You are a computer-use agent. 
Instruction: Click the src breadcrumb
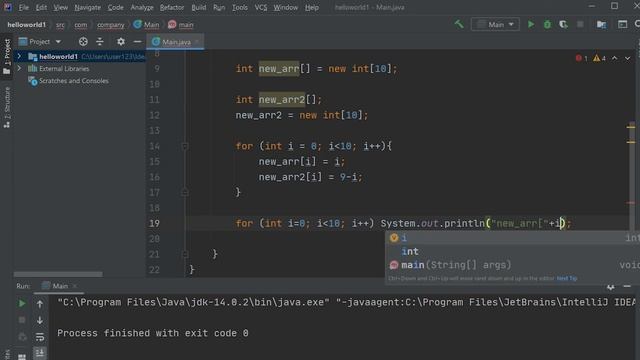[60, 25]
